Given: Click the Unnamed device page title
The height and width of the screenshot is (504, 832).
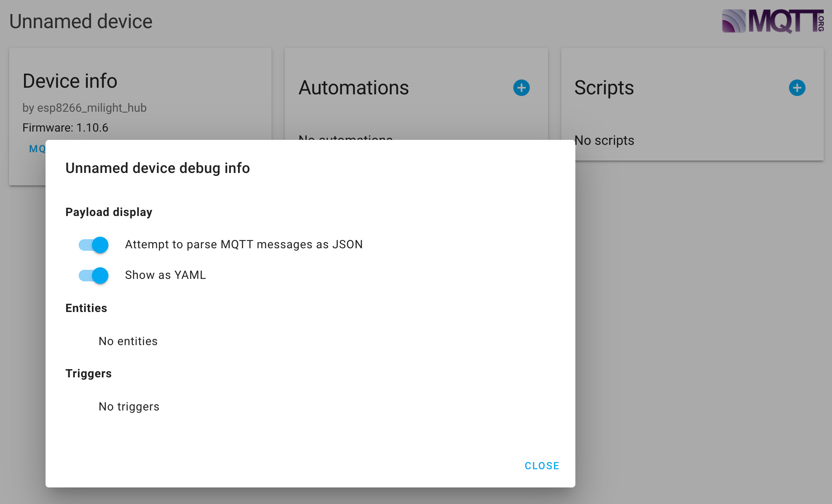Looking at the screenshot, I should pyautogui.click(x=80, y=21).
